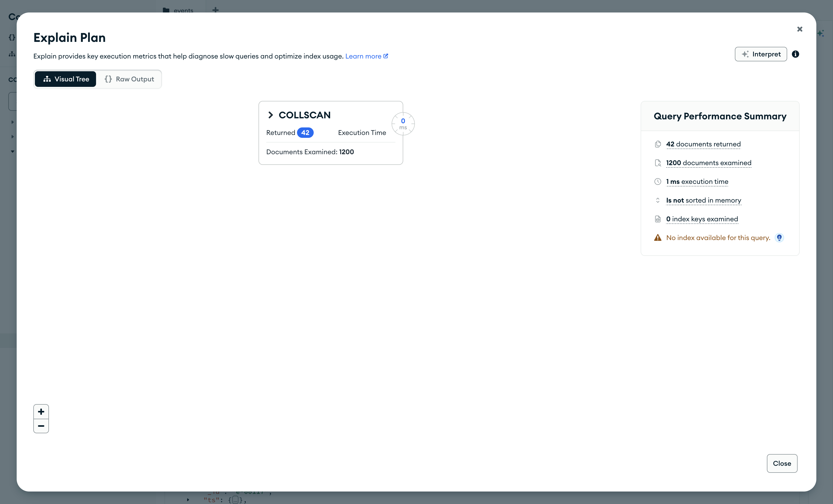The height and width of the screenshot is (504, 833).
Task: Click the COLLSCAN stage title
Action: [x=305, y=115]
